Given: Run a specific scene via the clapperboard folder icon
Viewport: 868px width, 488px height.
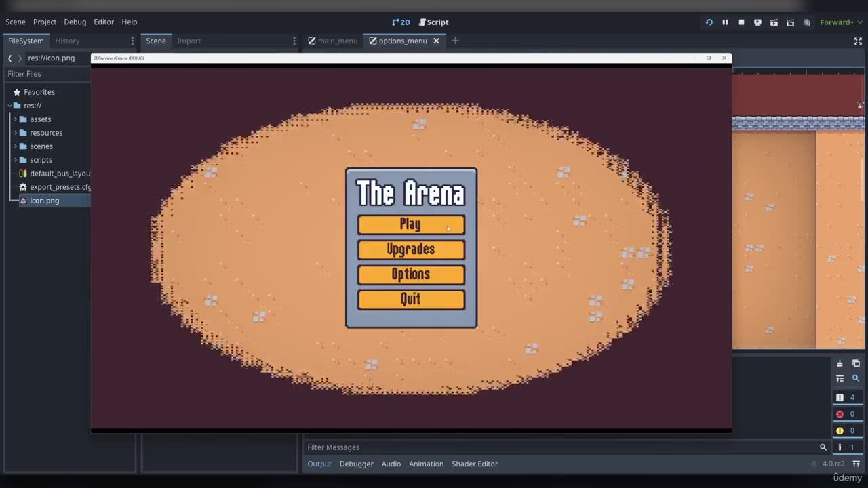Looking at the screenshot, I should click(x=790, y=22).
